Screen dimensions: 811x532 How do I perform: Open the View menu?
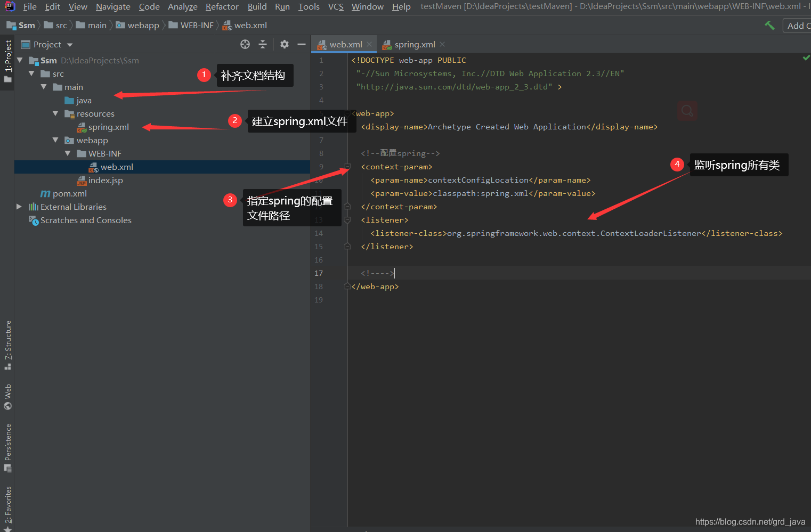(x=78, y=6)
